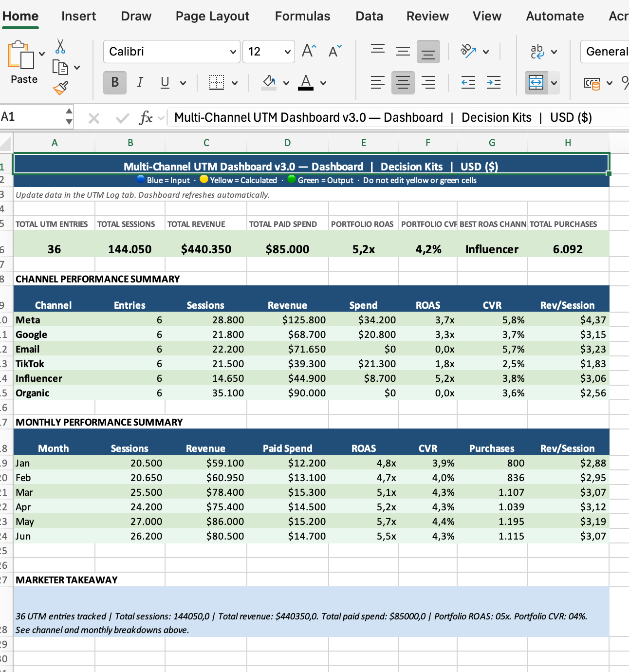Screen dimensions: 629x672
Task: Increase indent
Action: pyautogui.click(x=494, y=82)
